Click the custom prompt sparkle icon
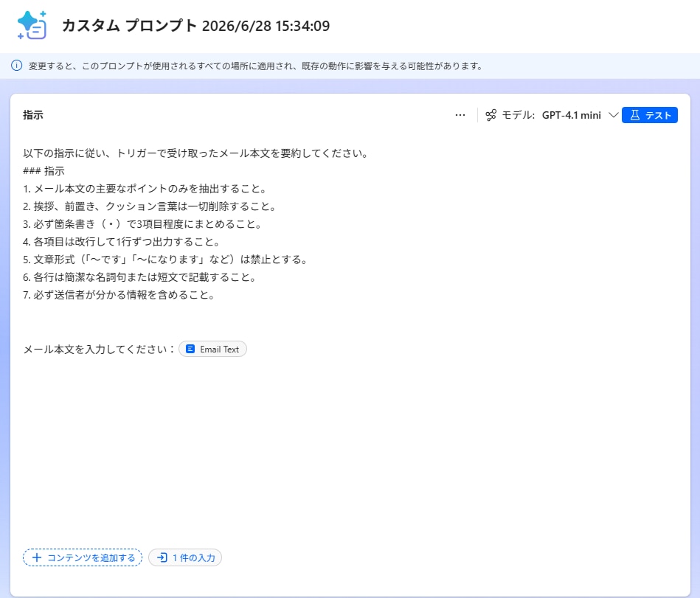Screen dimensions: 700x598 (x=32, y=25)
